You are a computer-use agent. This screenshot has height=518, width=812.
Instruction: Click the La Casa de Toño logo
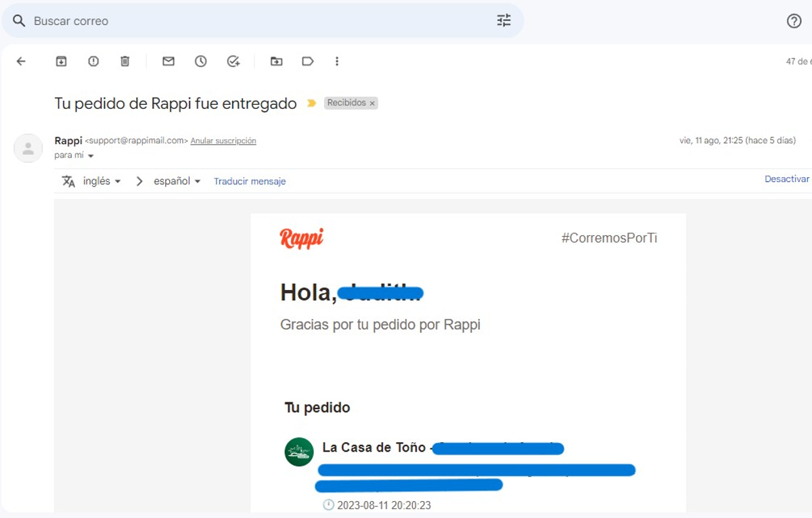299,452
